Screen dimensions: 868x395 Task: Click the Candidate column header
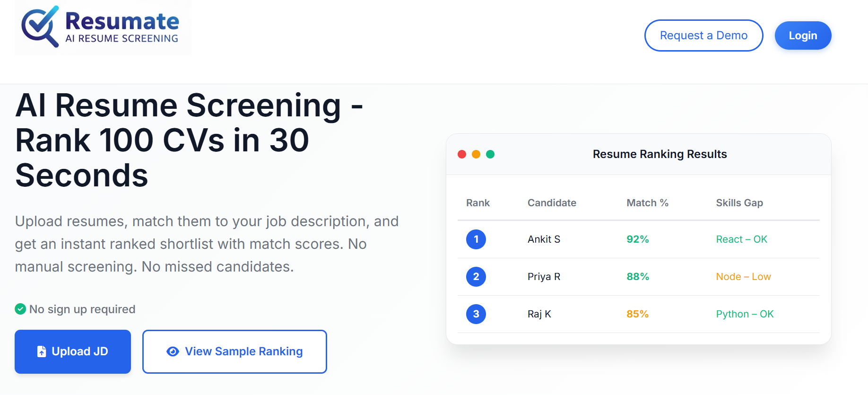pos(552,203)
